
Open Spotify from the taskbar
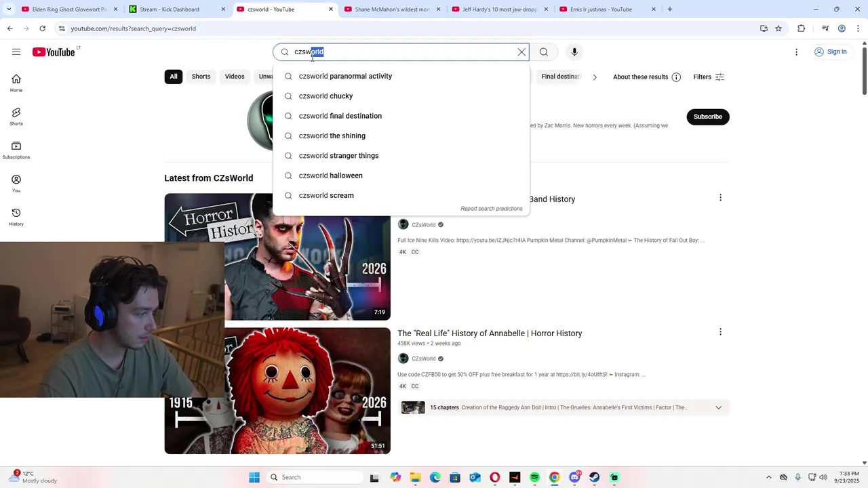click(x=534, y=477)
